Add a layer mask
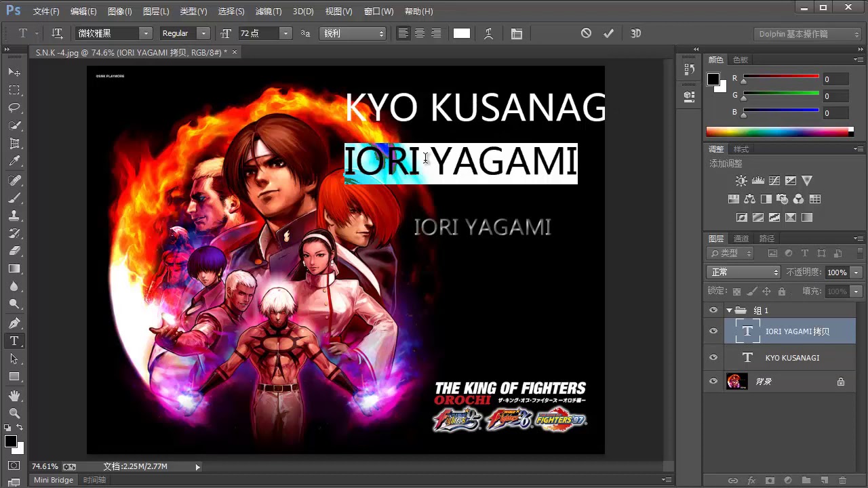This screenshot has width=868, height=488. [770, 481]
